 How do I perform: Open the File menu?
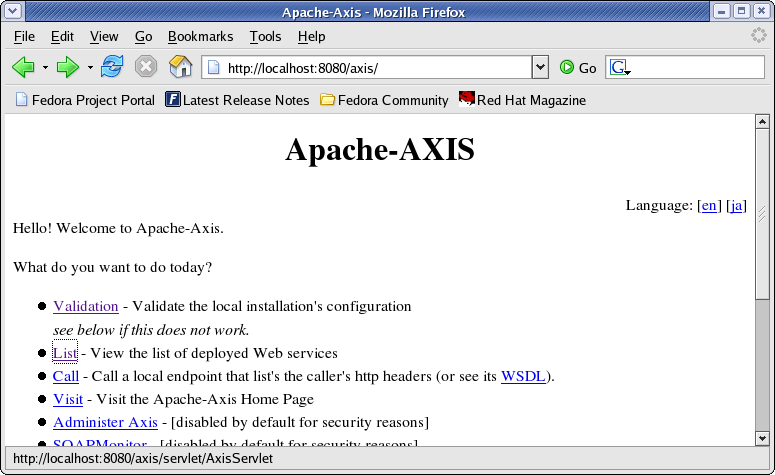(x=24, y=37)
